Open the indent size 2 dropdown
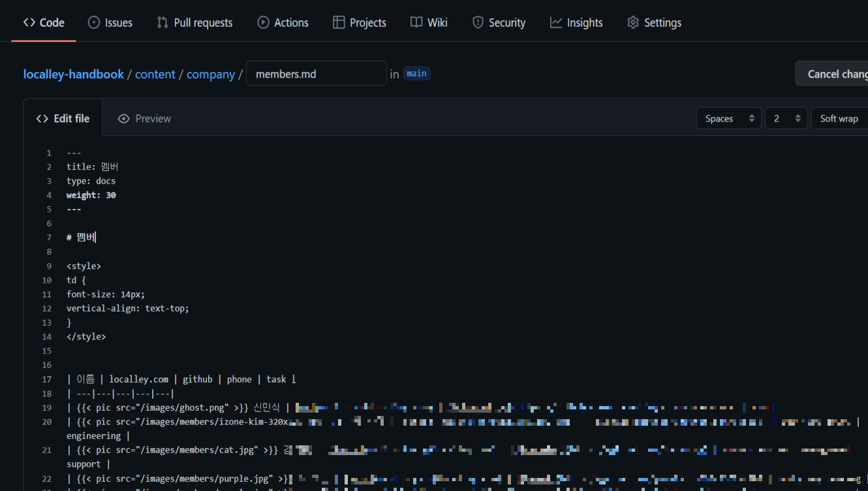Image resolution: width=868 pixels, height=491 pixels. point(786,119)
